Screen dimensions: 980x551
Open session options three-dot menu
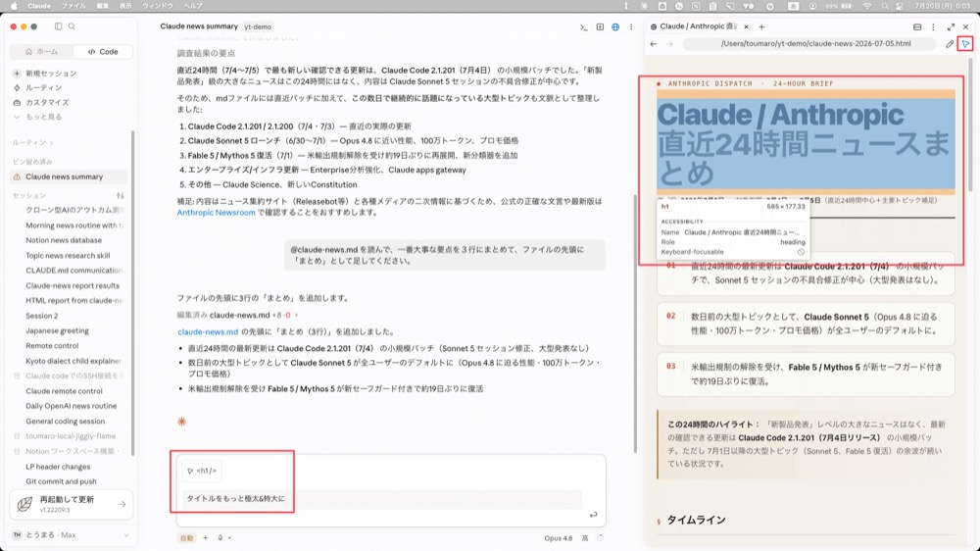click(631, 26)
